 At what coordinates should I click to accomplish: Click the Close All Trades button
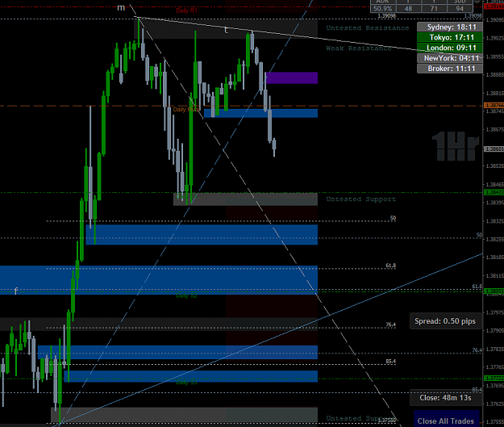click(446, 420)
